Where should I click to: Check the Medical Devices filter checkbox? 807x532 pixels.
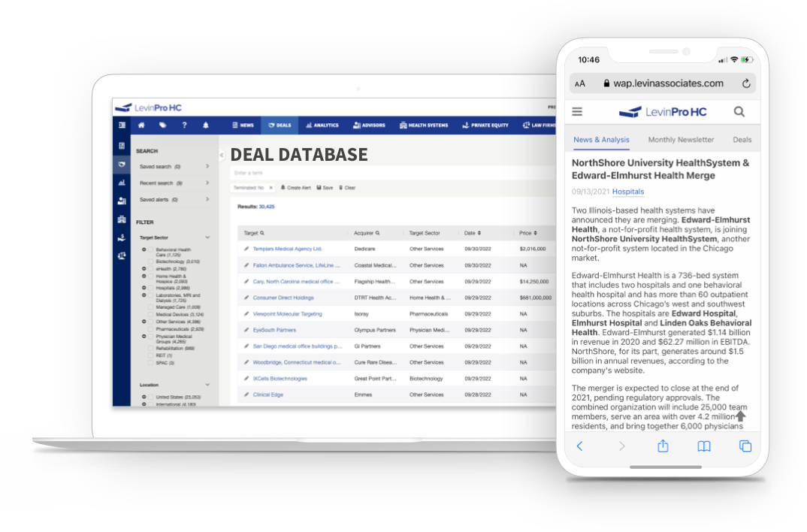click(x=151, y=314)
